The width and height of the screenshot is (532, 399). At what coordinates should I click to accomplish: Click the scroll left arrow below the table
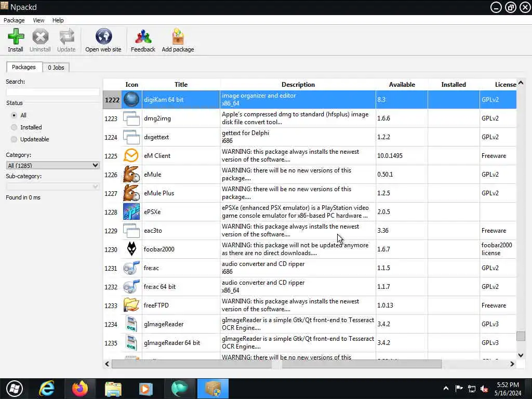(107, 364)
